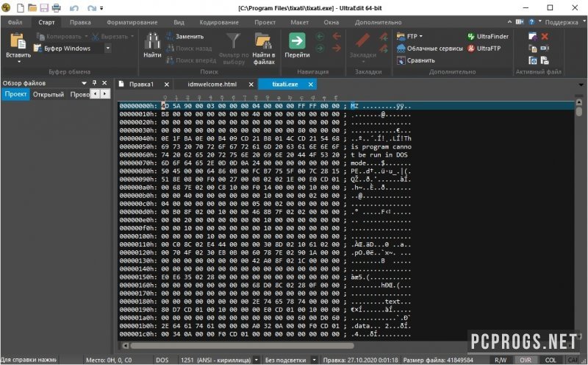The width and height of the screenshot is (588, 365).
Task: Open Без подсветки highlighting dropdown
Action: [315, 360]
